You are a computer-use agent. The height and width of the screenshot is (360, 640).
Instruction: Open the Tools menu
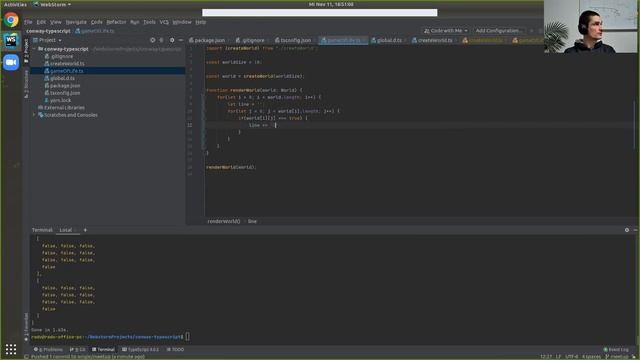tap(149, 22)
